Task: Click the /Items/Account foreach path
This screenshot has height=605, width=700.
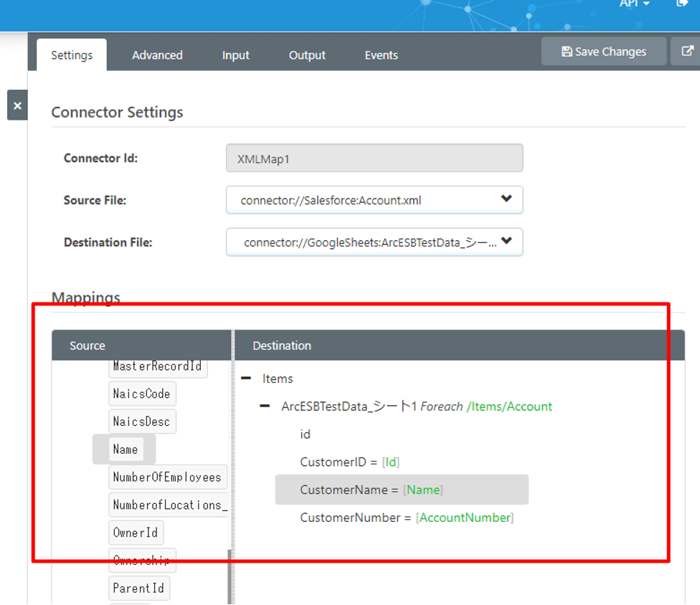Action: [509, 406]
